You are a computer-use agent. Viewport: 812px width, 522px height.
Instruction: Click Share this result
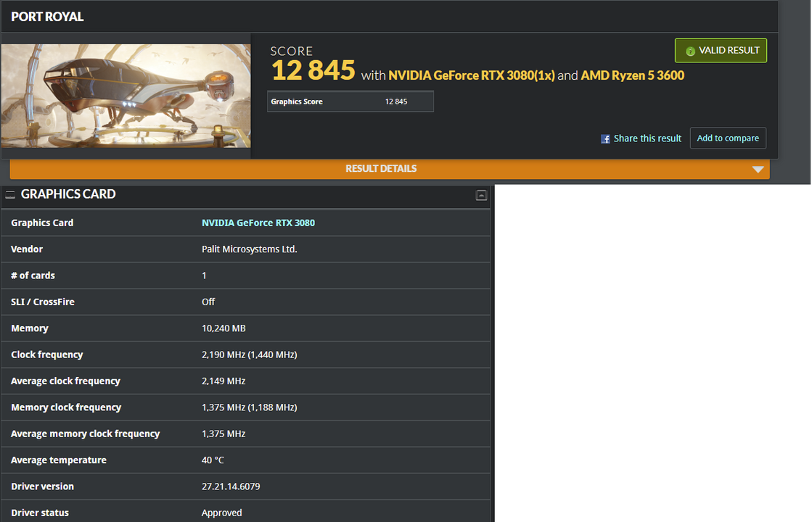647,138
